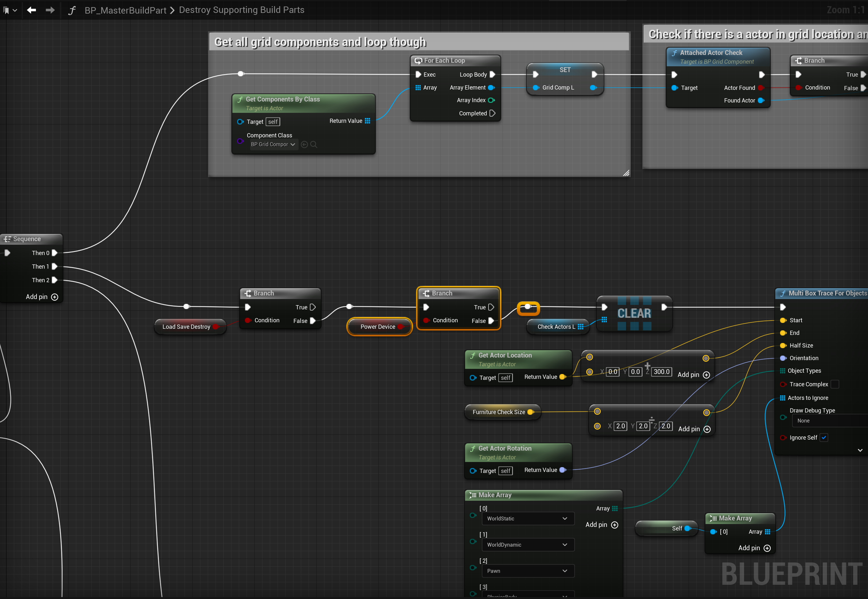Uncheck the Ignore Self checkbox
The width and height of the screenshot is (868, 599).
824,438
